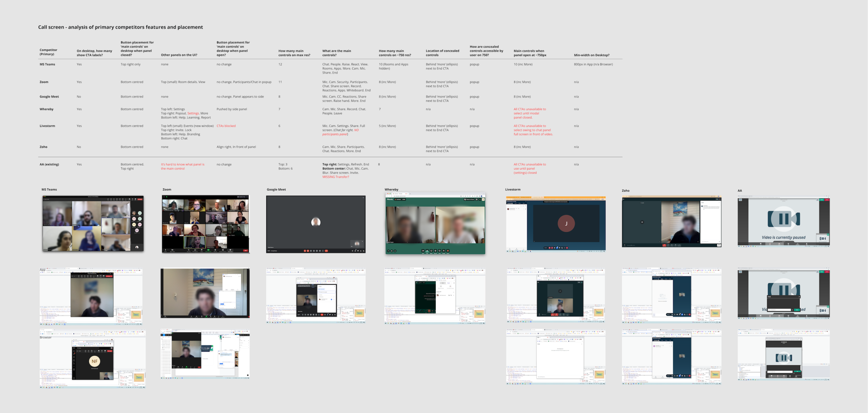
Task: Select 'no change. Panel appears to side' cell
Action: click(240, 97)
